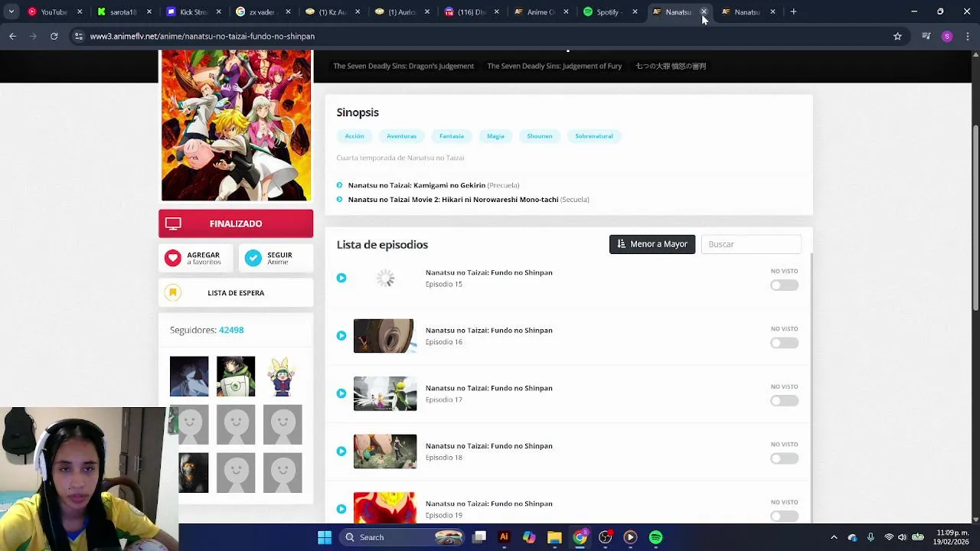Image resolution: width=980 pixels, height=551 pixels.
Task: Bookmark this page with the star icon
Action: pyautogui.click(x=897, y=36)
